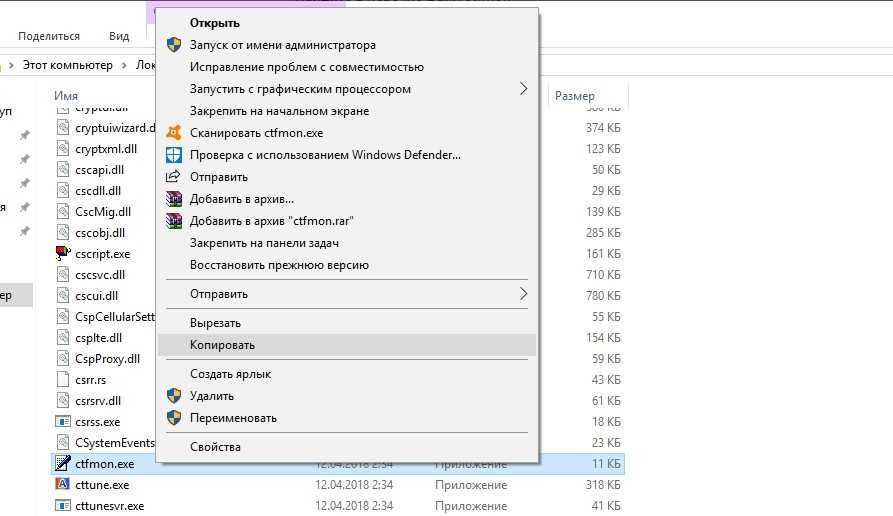The width and height of the screenshot is (893, 516).
Task: Click the cscobj.dll file icon
Action: pos(63,232)
